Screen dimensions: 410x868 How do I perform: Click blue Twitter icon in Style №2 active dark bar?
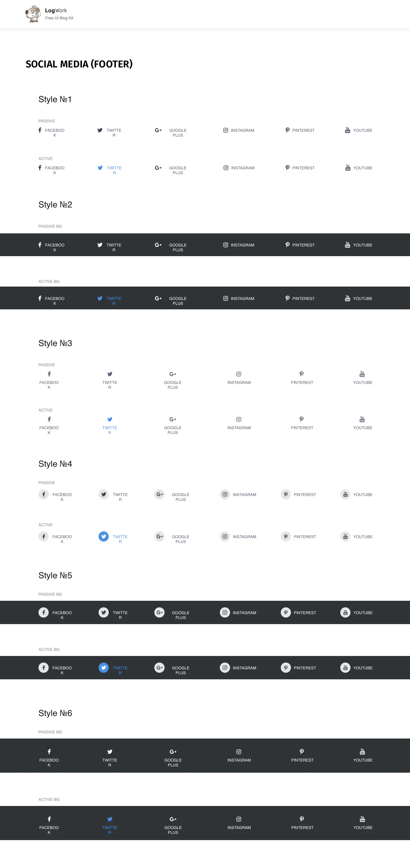100,298
